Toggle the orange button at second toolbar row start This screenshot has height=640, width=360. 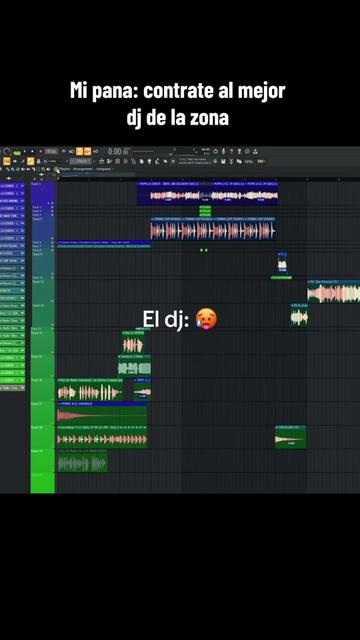(x=7, y=161)
